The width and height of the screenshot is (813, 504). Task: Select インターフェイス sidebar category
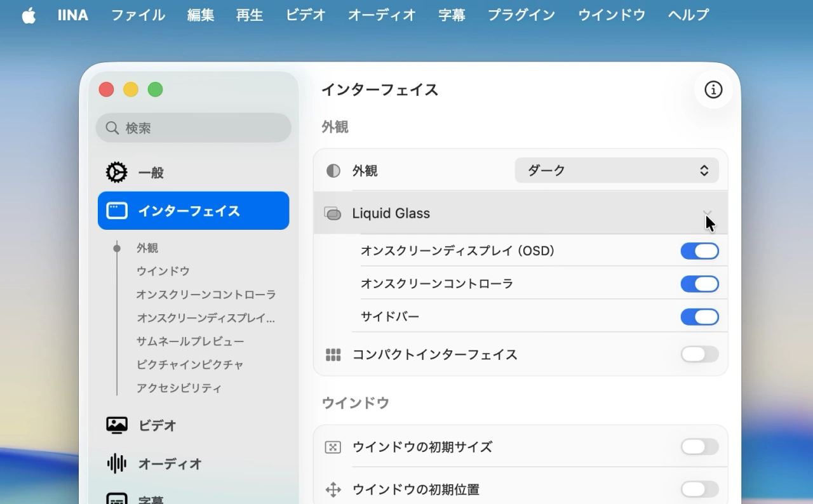(194, 211)
